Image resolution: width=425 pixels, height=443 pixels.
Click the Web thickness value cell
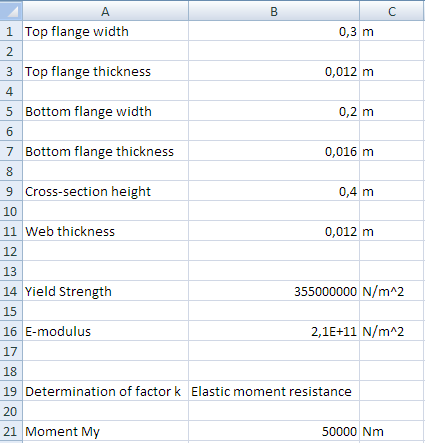tap(274, 231)
